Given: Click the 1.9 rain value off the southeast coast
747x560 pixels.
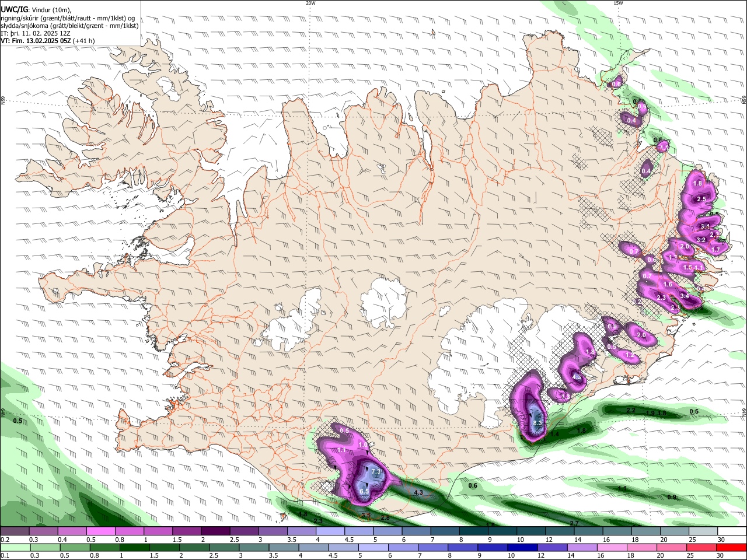Looking at the screenshot, I should click(x=650, y=413).
